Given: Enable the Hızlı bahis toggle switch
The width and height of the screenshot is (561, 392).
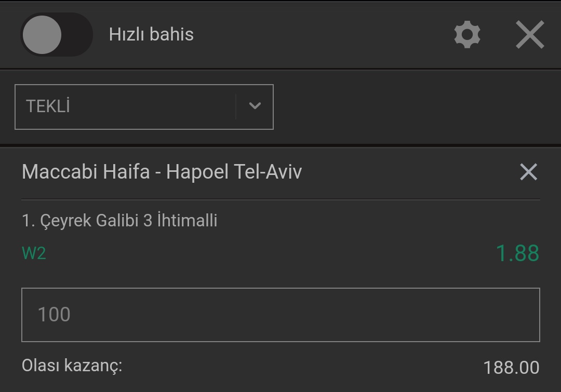Looking at the screenshot, I should [57, 35].
